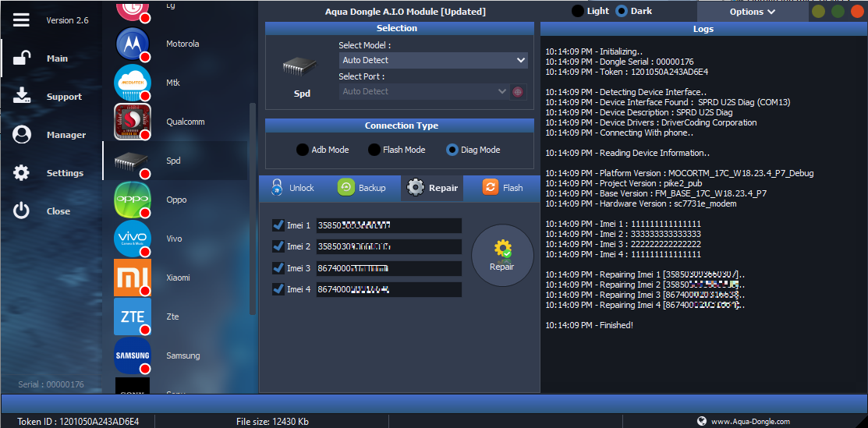Click the 'Serial : 00000176' sidebar text
This screenshot has width=868, height=428.
(51, 384)
